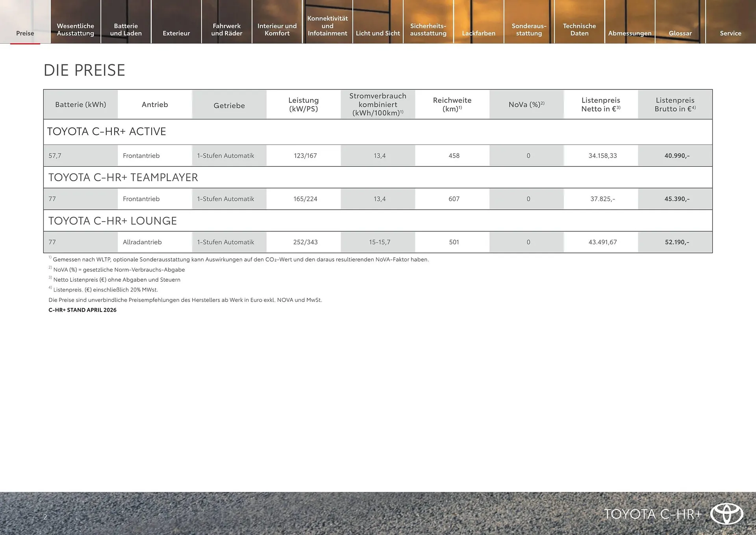Screen dimensions: 756x535
Task: Navigate to Interieur und Komfort
Action: [277, 30]
